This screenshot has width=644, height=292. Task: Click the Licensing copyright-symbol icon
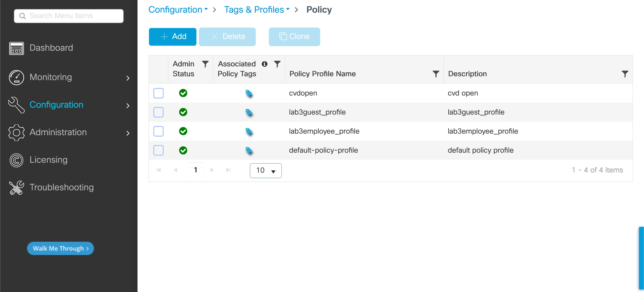17,160
